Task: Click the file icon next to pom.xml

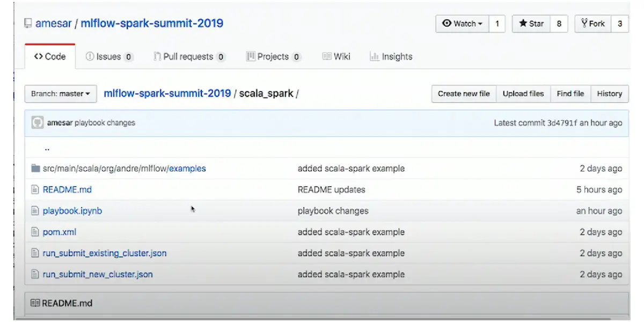Action: tap(35, 232)
